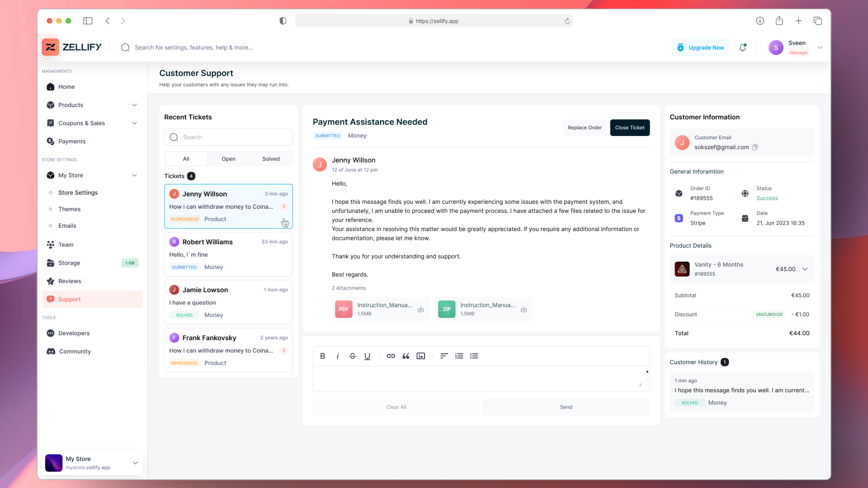Open the browser downloads icon

coord(760,21)
